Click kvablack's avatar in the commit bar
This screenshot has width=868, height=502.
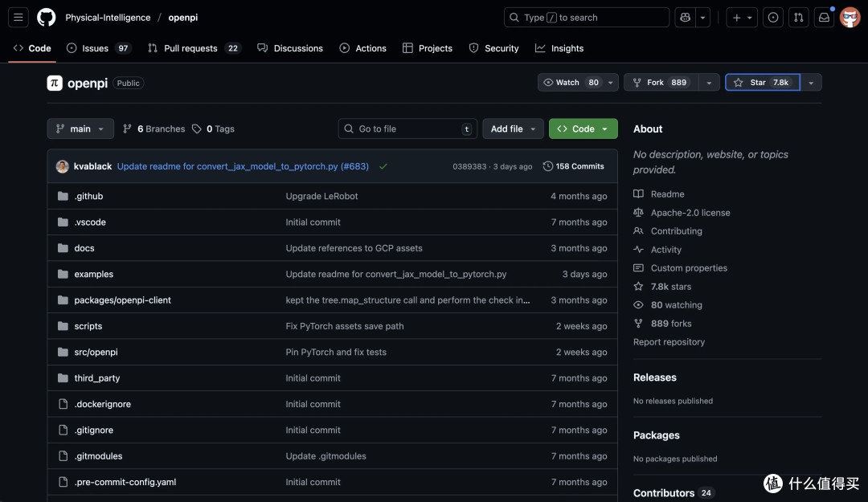[x=62, y=166]
